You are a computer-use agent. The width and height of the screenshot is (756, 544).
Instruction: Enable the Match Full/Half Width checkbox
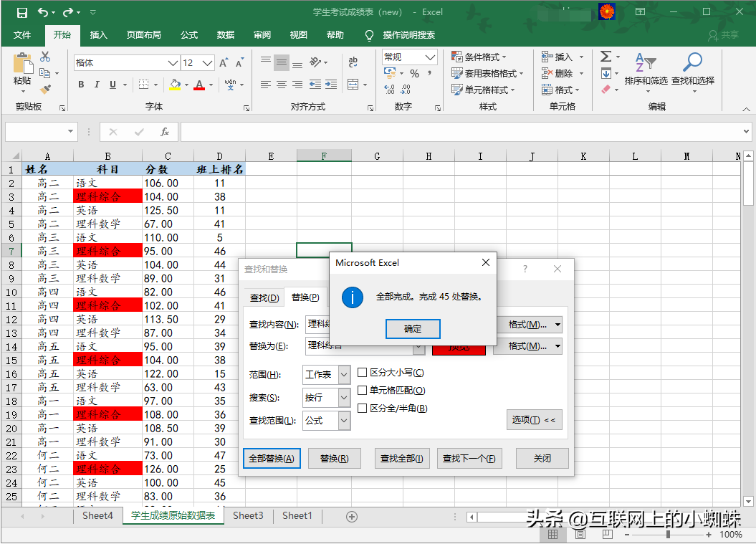click(362, 408)
